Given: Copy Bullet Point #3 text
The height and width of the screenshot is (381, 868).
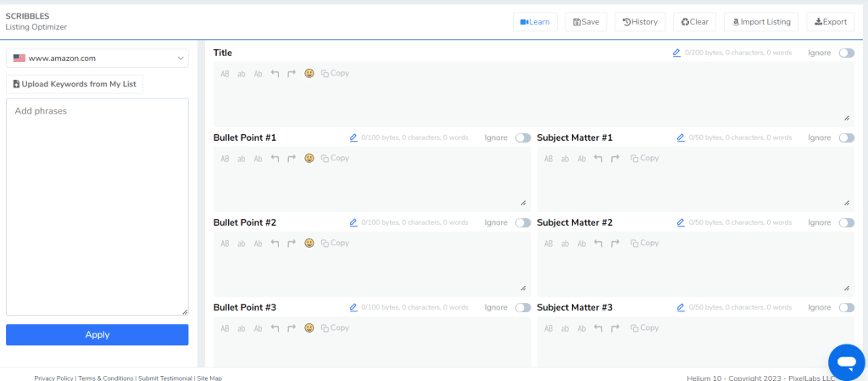Looking at the screenshot, I should point(335,328).
